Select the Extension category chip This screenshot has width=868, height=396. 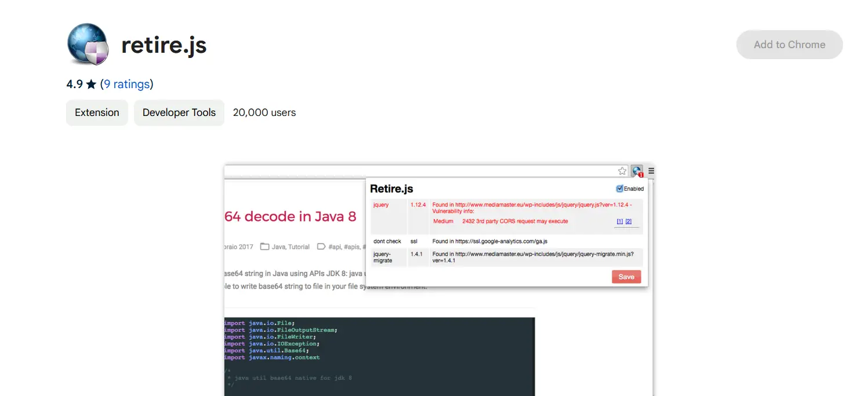tap(97, 112)
